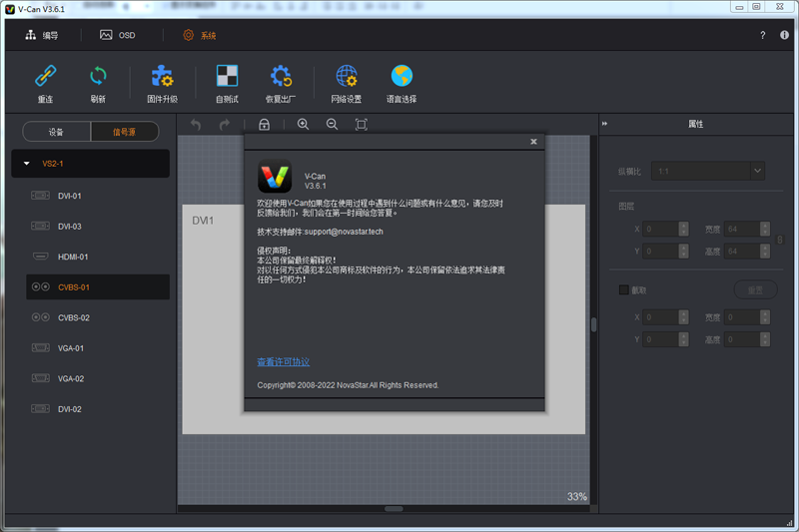
Task: Open the OSD menu tab
Action: [x=118, y=36]
